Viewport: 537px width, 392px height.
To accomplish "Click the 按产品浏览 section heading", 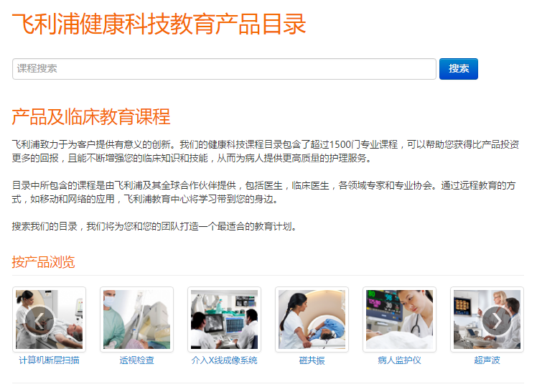I will [43, 262].
